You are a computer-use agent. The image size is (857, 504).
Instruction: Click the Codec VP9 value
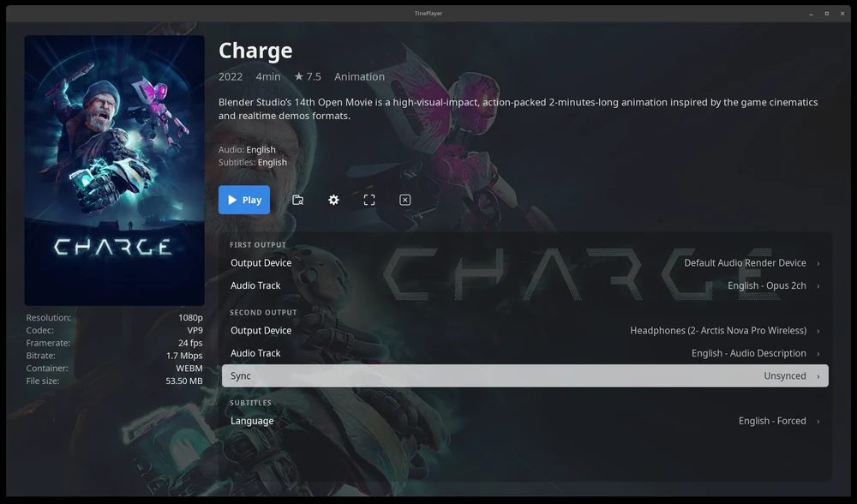(195, 330)
